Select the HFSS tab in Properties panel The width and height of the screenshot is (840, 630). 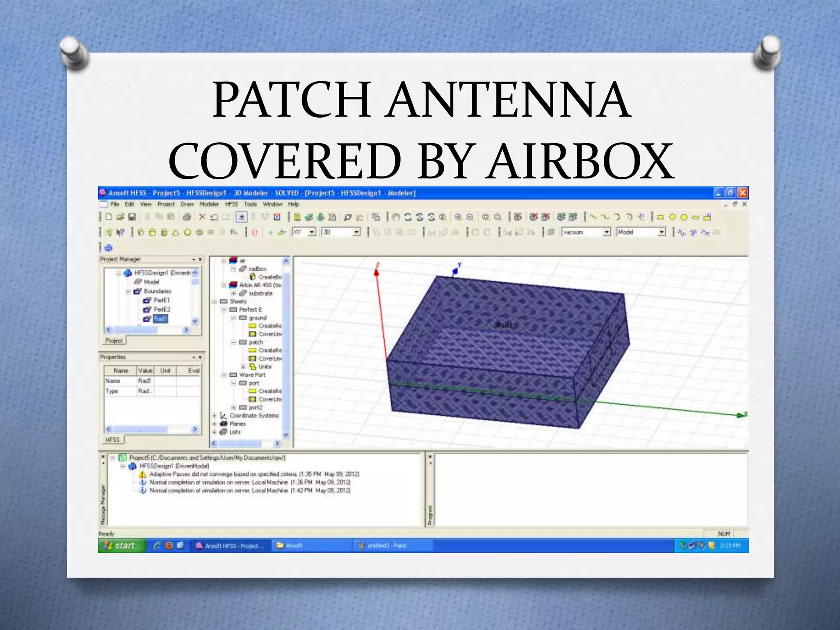[112, 440]
